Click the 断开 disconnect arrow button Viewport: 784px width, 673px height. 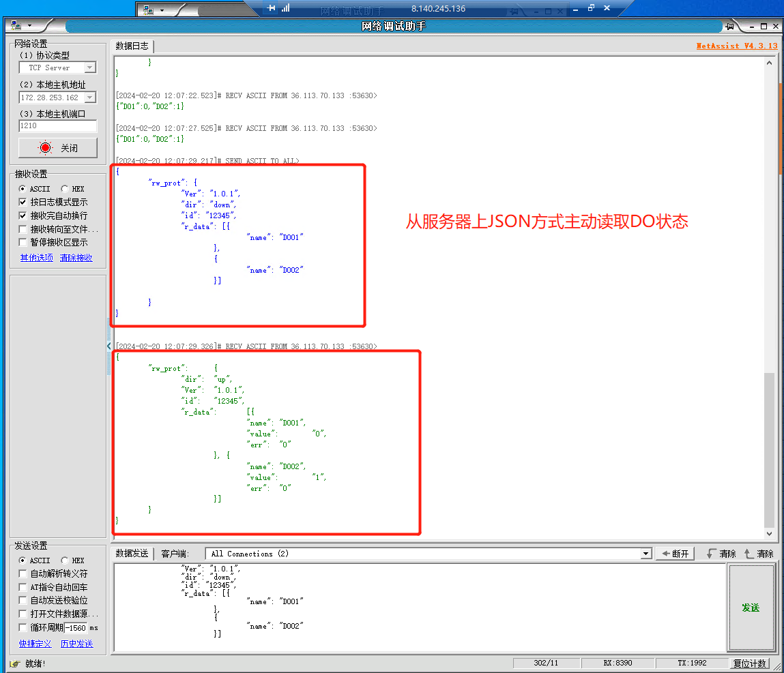675,554
